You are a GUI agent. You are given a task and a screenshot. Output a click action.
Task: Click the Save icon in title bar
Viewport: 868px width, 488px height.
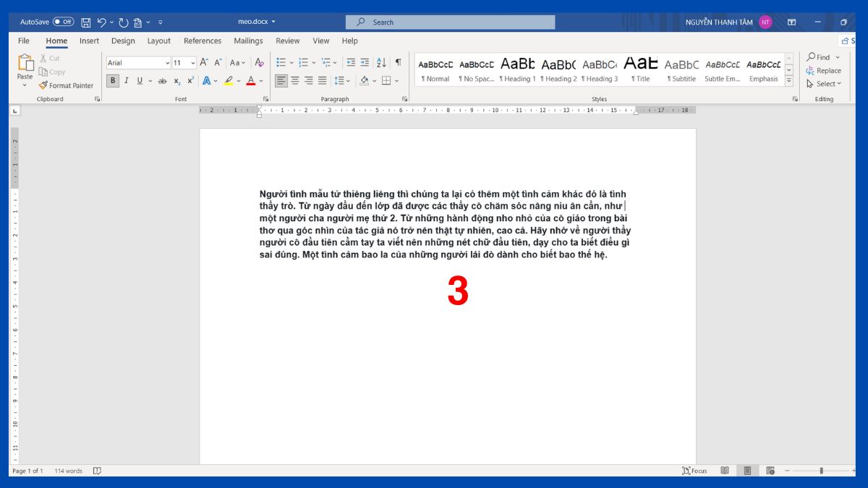point(86,22)
